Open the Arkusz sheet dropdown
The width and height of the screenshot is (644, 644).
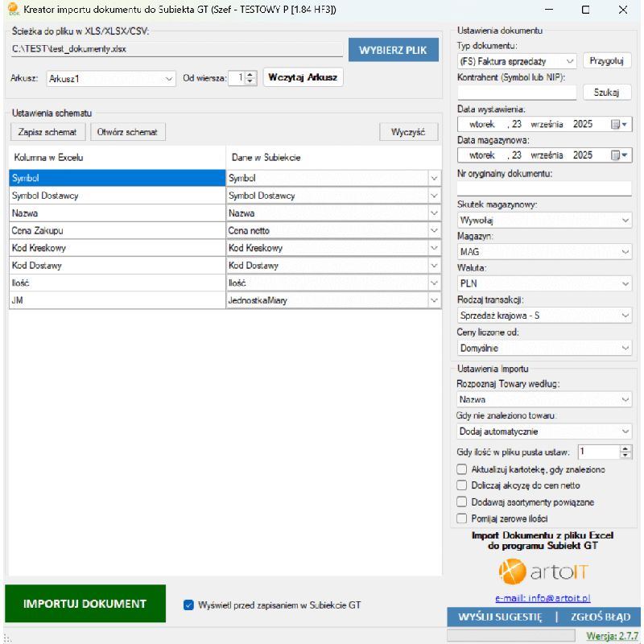(169, 79)
